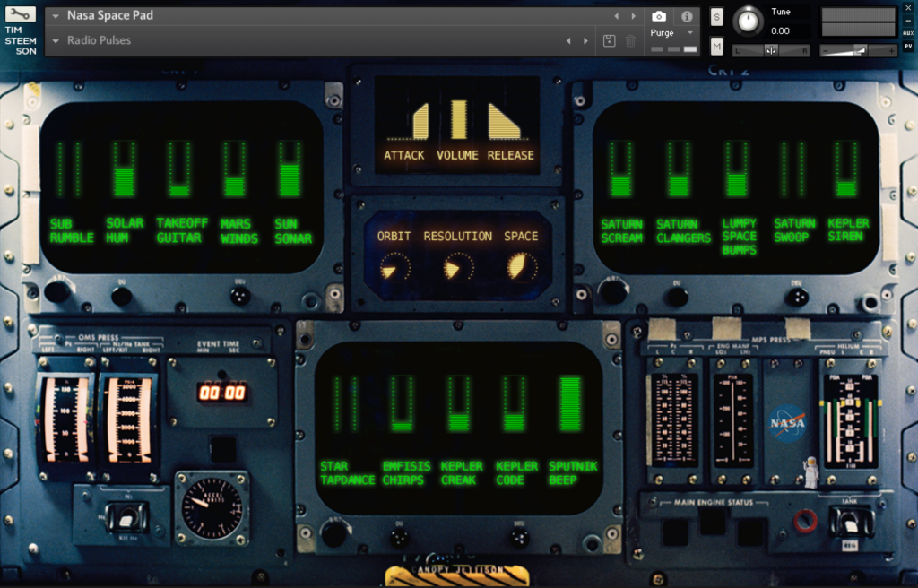The height and width of the screenshot is (588, 918).
Task: Adjust the Saturn Scream level slider
Action: click(620, 169)
